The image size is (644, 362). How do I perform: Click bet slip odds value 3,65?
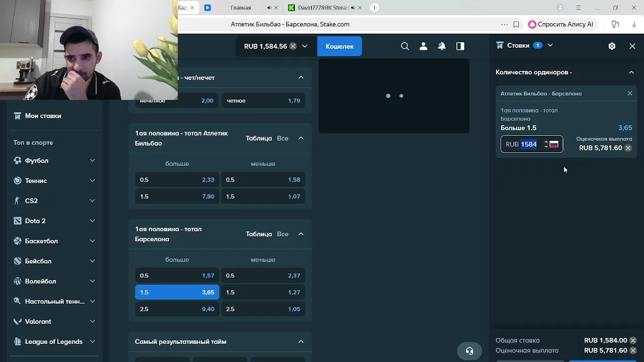pos(625,128)
